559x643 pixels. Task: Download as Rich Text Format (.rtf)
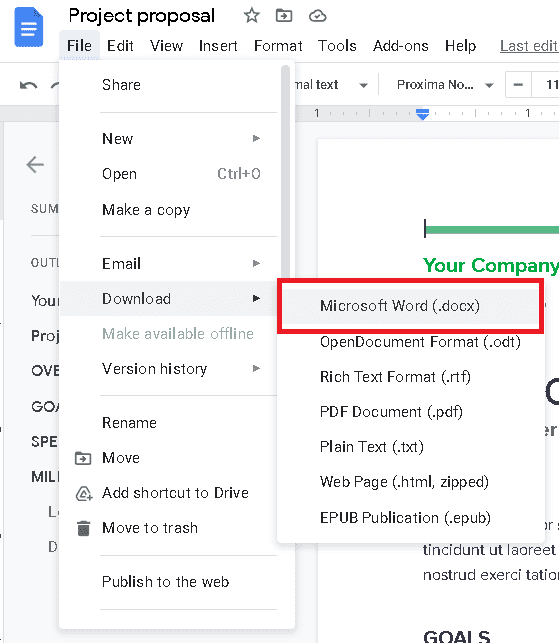point(411,376)
